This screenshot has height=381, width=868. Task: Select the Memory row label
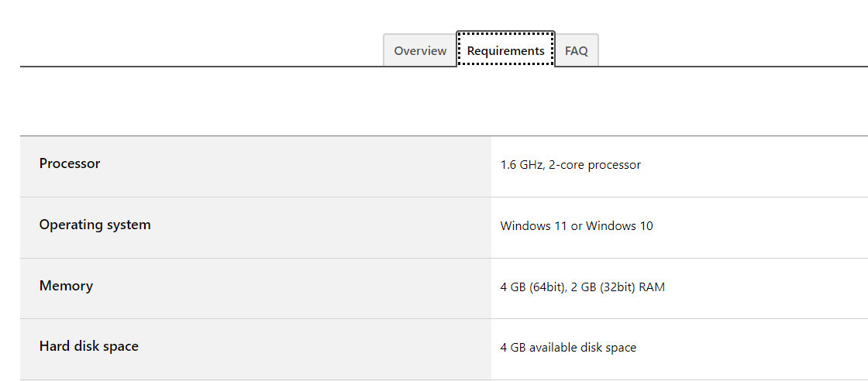pos(66,286)
